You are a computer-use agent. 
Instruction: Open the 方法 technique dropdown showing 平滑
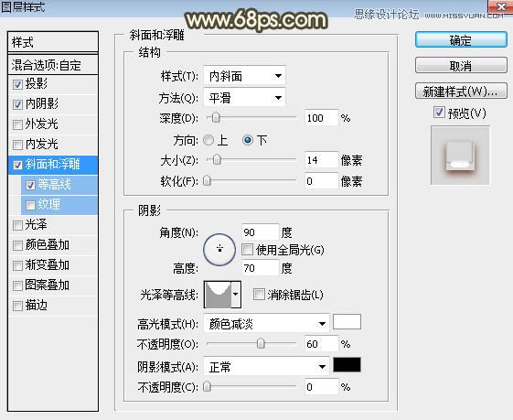click(244, 98)
